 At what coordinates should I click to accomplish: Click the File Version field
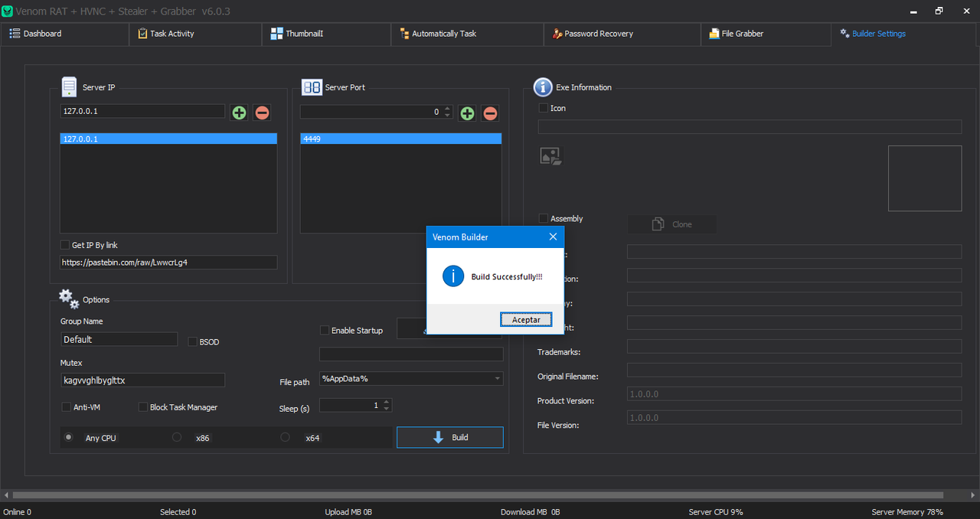[x=794, y=417]
